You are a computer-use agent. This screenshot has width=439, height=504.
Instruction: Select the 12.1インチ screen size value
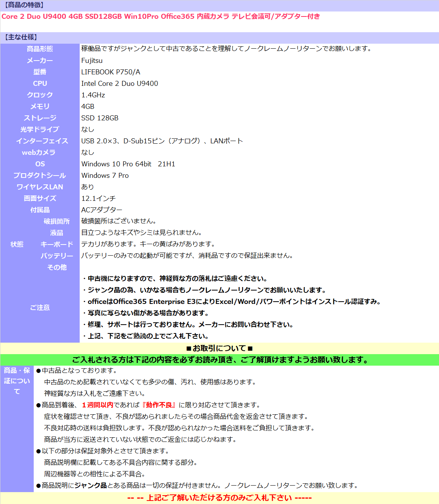tap(98, 199)
